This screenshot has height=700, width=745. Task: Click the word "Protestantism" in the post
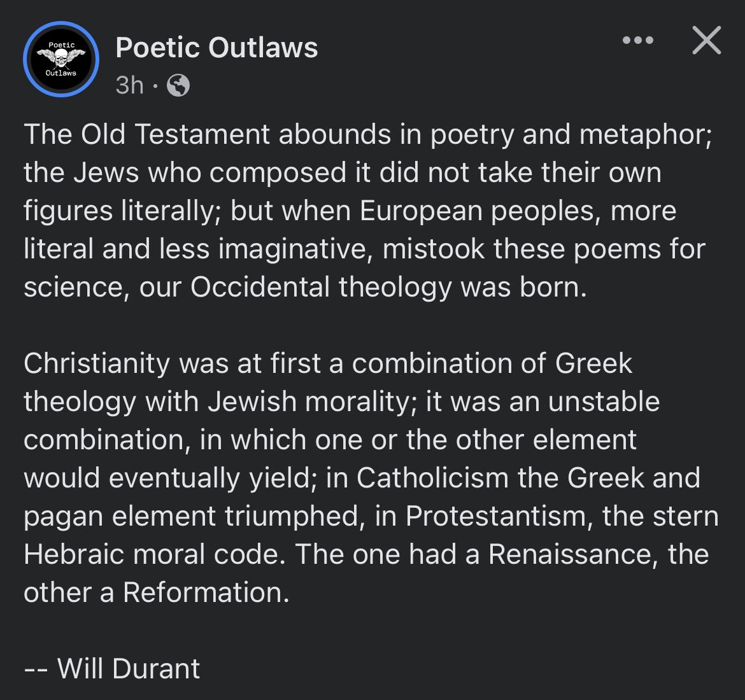point(496,516)
